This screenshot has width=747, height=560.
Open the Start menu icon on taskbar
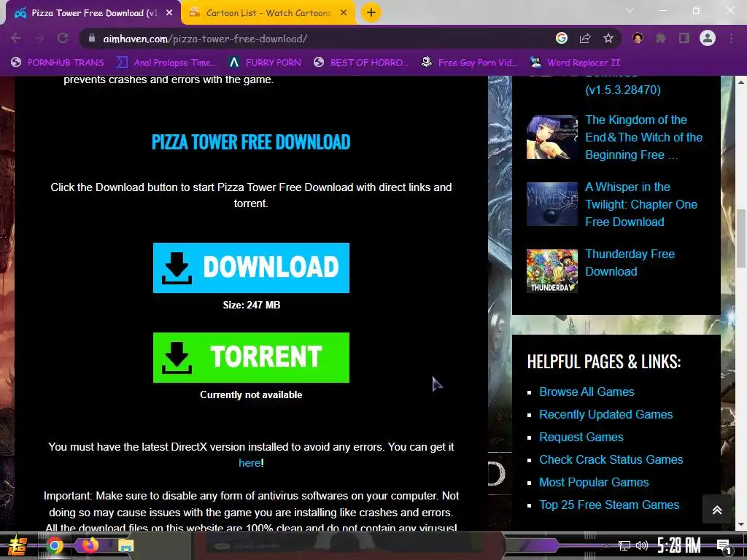point(17,545)
